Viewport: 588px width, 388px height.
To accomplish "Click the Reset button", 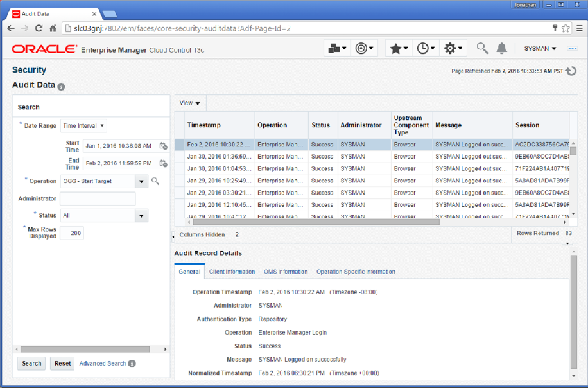I will [62, 363].
